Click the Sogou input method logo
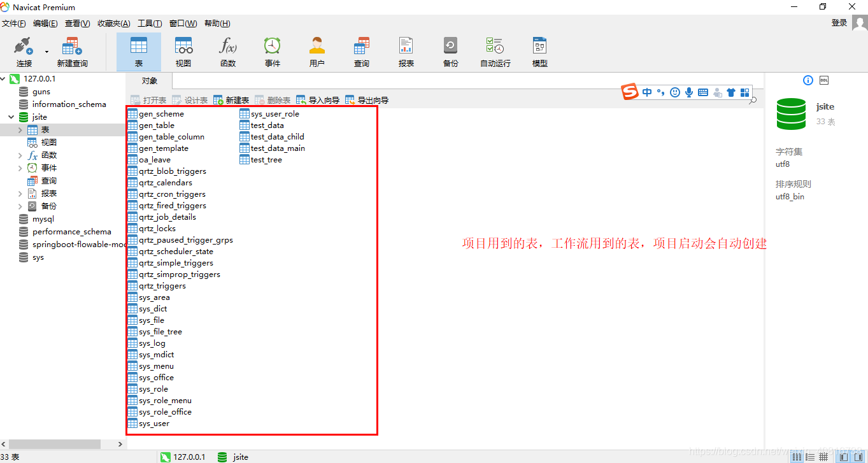868x463 pixels. 630,92
